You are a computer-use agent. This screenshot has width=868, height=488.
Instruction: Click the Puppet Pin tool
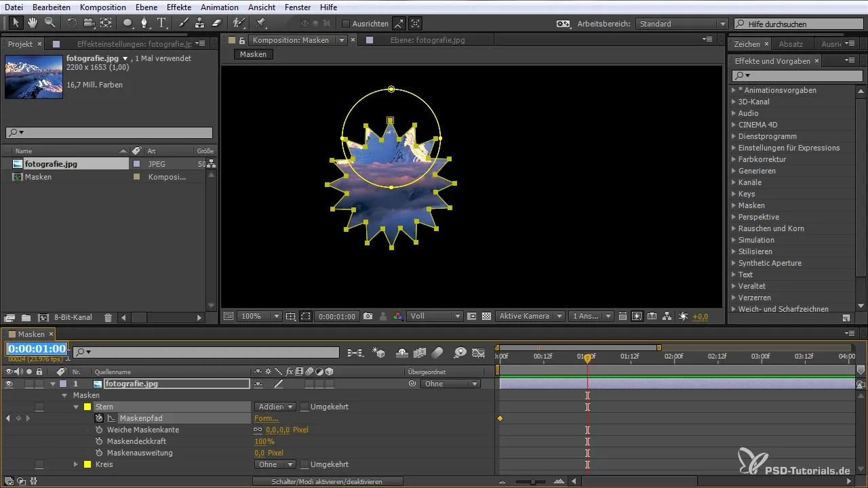[260, 23]
